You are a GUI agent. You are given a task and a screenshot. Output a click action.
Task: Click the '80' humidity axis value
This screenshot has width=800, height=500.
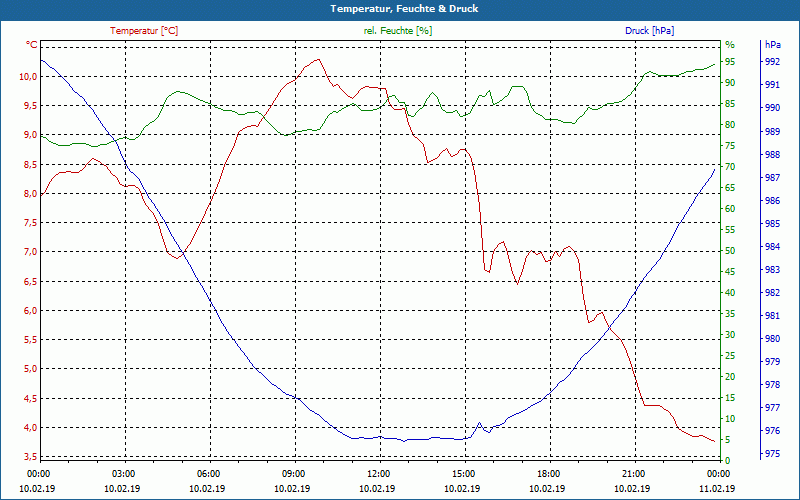point(730,124)
